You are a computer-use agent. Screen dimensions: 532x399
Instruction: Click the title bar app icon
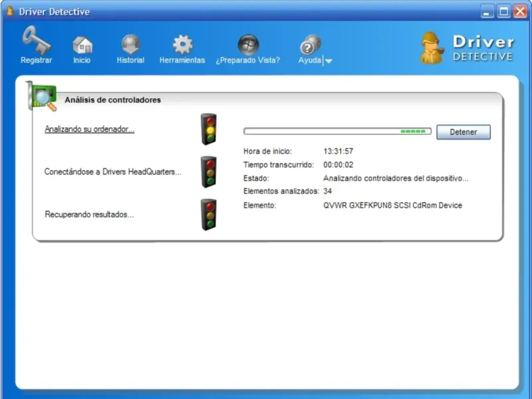pos(9,11)
